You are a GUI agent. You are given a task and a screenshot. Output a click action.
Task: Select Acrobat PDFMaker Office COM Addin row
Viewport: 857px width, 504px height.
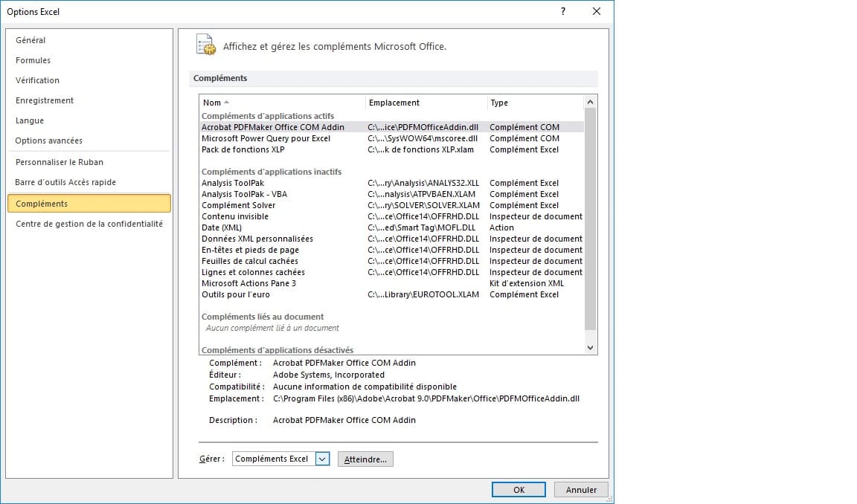coord(392,127)
